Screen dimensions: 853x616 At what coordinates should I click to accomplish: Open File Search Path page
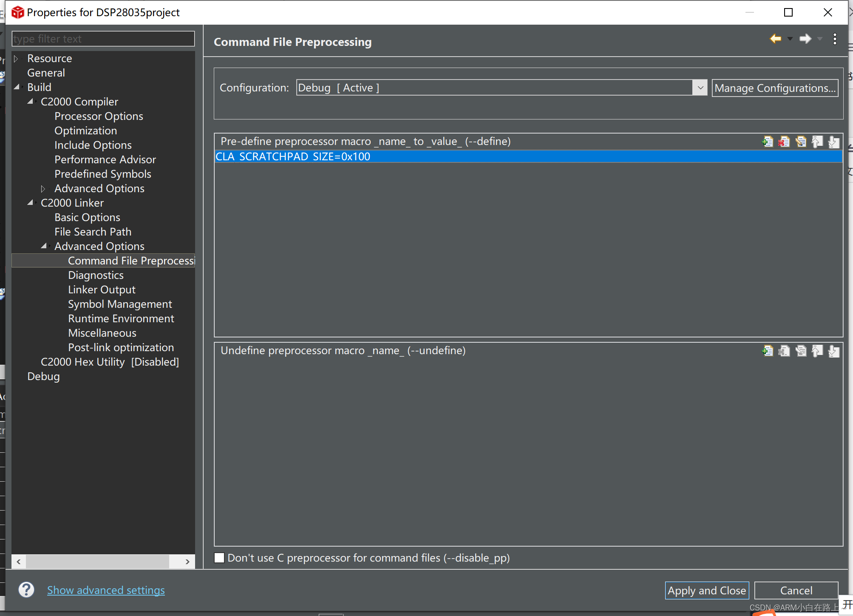point(93,232)
